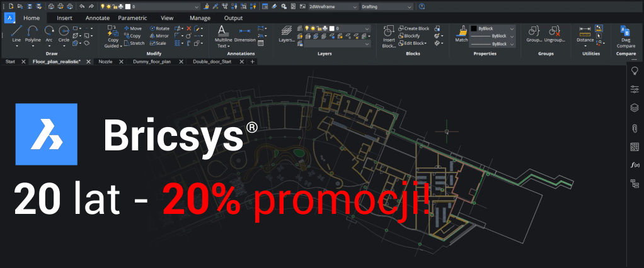Screen dimensions: 644x268
Task: Click the black ByBlock color swatch
Action: pos(474,29)
